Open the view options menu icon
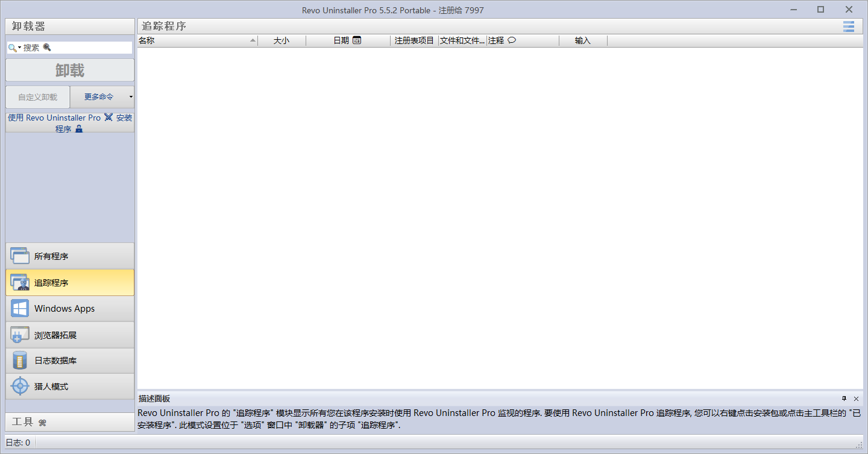 [849, 27]
